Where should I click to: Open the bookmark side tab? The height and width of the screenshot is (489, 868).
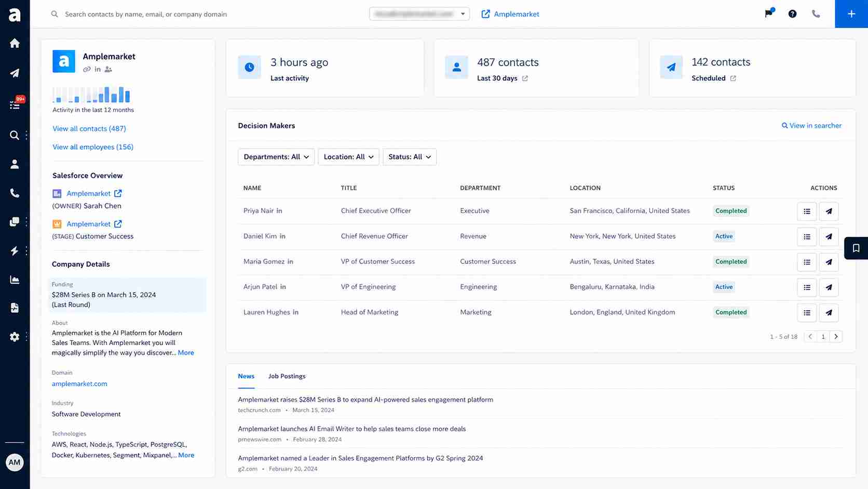856,248
